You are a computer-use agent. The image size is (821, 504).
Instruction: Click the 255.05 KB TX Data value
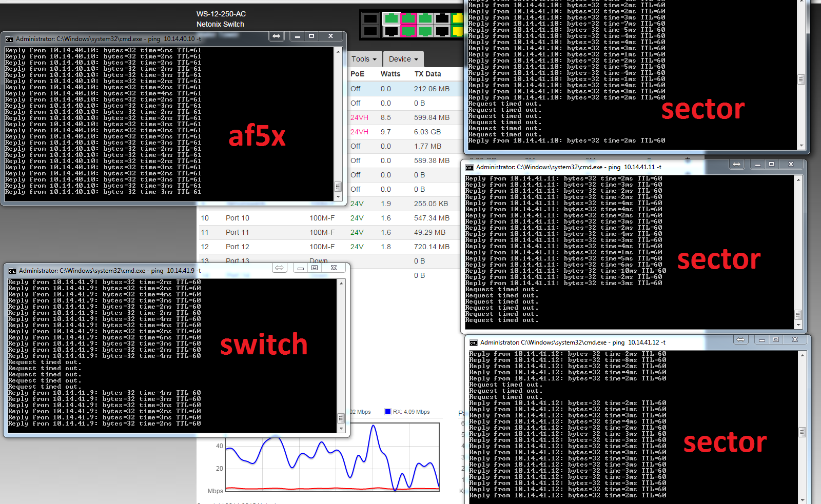click(x=431, y=204)
